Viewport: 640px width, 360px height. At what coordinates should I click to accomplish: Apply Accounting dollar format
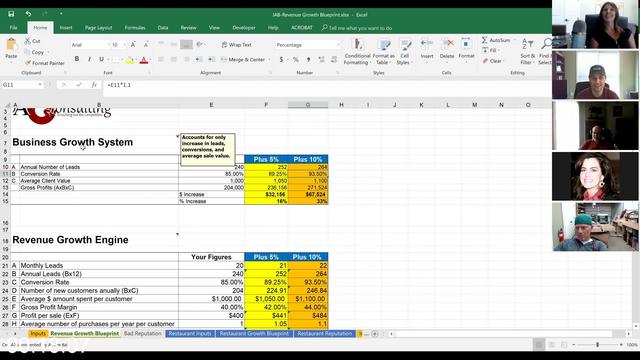click(x=281, y=60)
